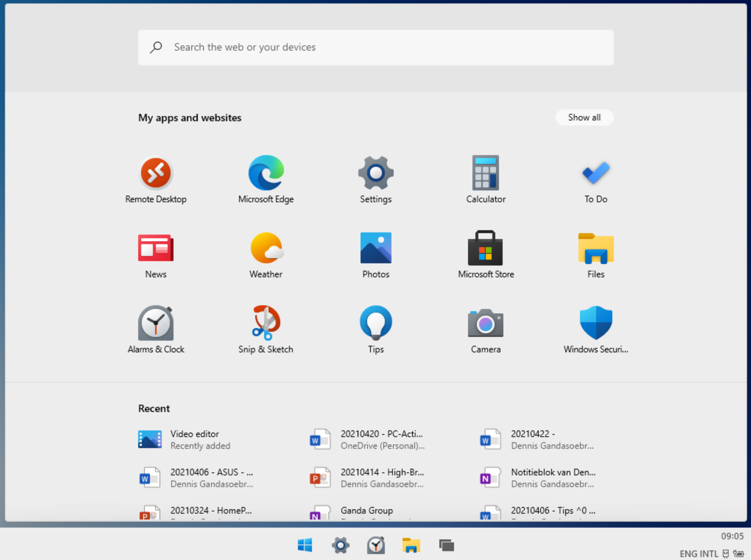Image resolution: width=751 pixels, height=560 pixels.
Task: Open Snip & Sketch
Action: (x=266, y=330)
